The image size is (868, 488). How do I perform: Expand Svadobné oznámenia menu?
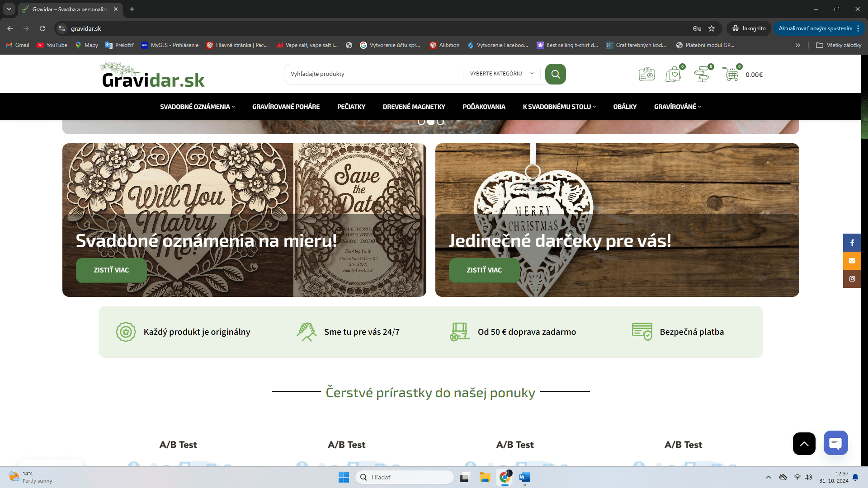tap(198, 107)
